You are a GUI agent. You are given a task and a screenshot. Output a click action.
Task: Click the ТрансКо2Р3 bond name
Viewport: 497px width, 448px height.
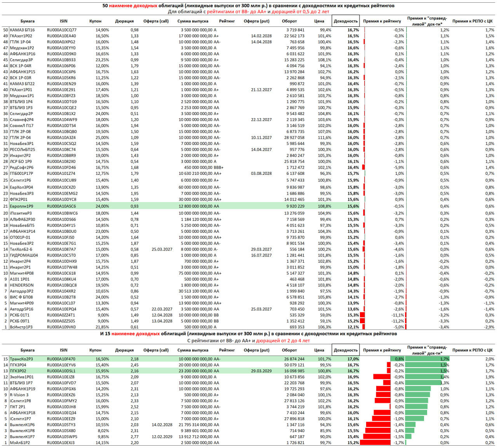pyautogui.click(x=21, y=359)
